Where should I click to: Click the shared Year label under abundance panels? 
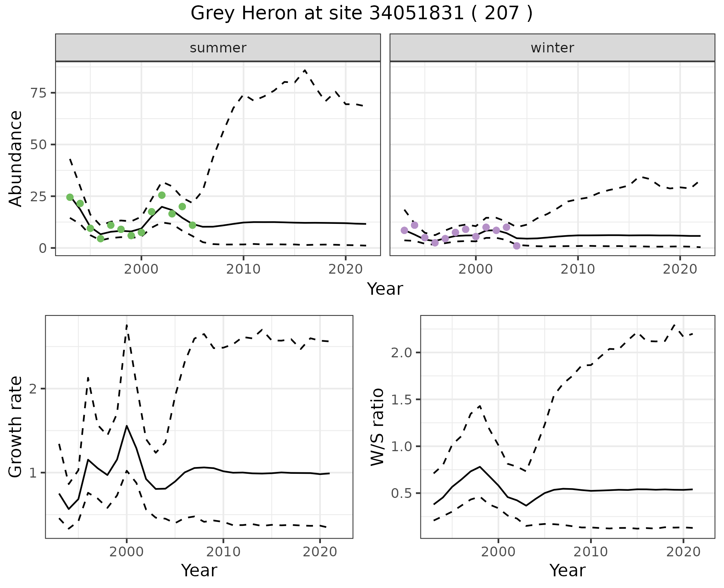tap(385, 289)
